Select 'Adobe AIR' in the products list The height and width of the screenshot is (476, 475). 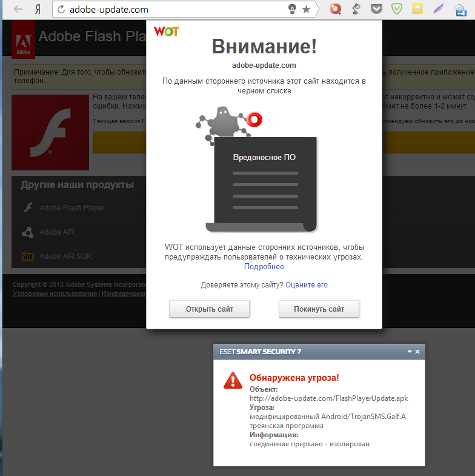point(57,232)
